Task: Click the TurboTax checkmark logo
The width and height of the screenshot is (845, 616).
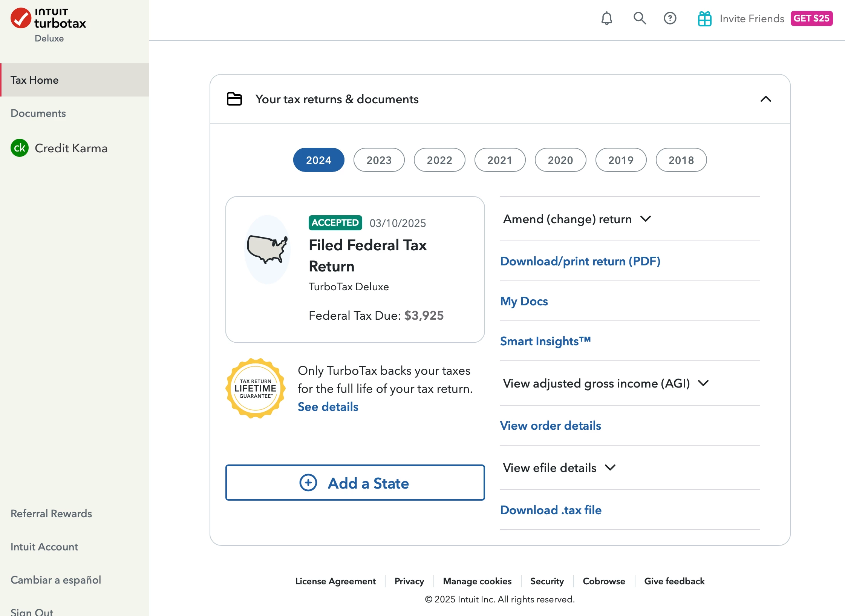Action: pyautogui.click(x=21, y=18)
